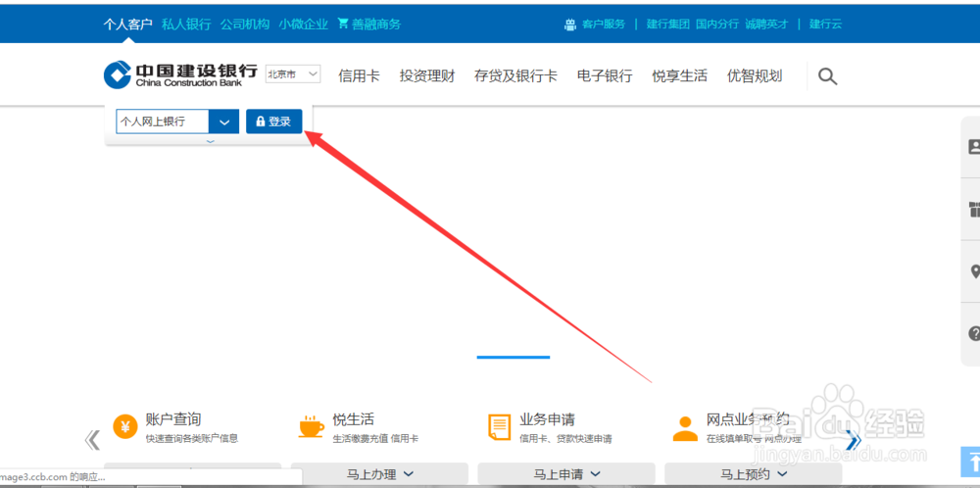The height and width of the screenshot is (488, 980).
Task: Open the 北京市 city dropdown
Action: click(293, 73)
